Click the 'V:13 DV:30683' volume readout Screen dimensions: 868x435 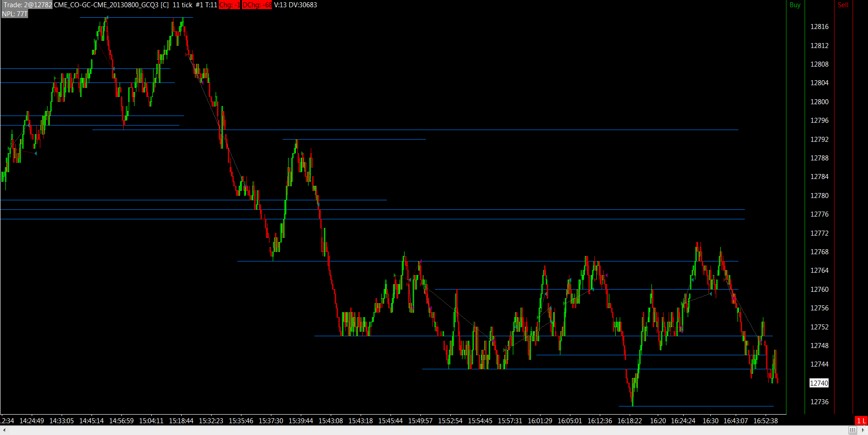(295, 5)
